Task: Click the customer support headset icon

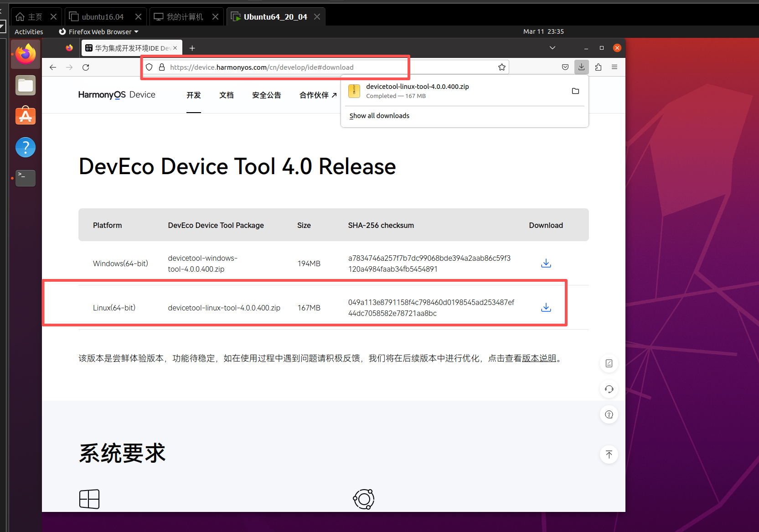Action: [x=609, y=389]
